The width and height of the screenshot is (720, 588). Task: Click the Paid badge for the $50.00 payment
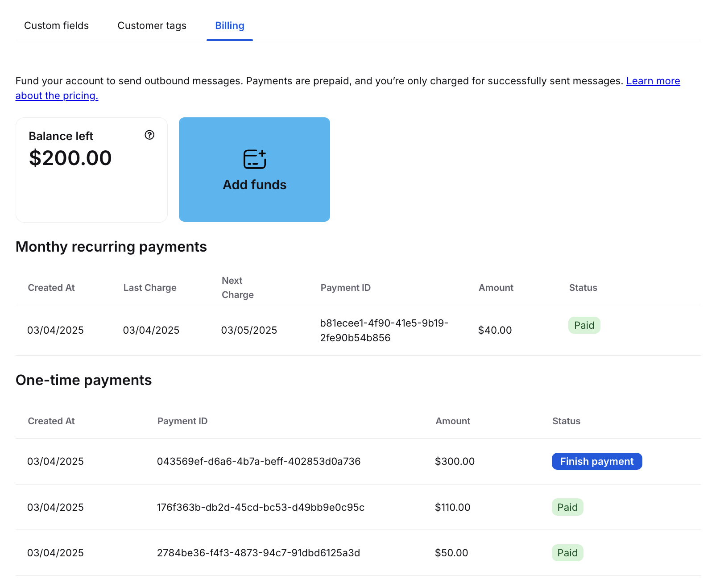[x=567, y=553]
